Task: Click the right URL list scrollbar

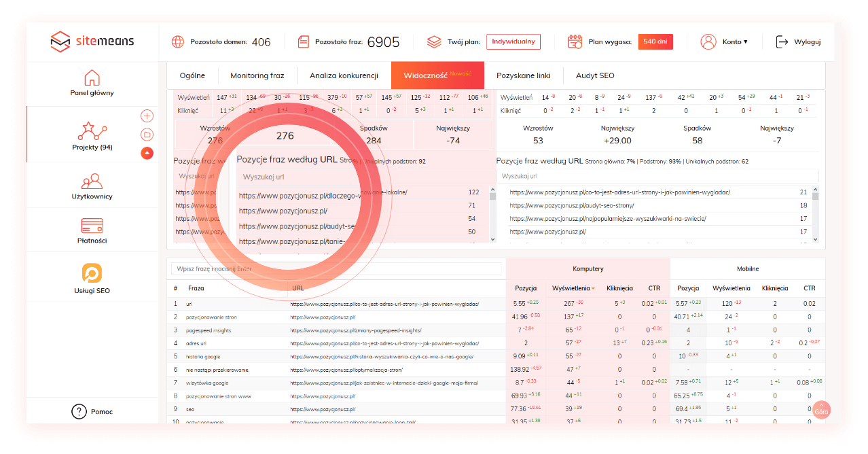Action: pyautogui.click(x=815, y=213)
